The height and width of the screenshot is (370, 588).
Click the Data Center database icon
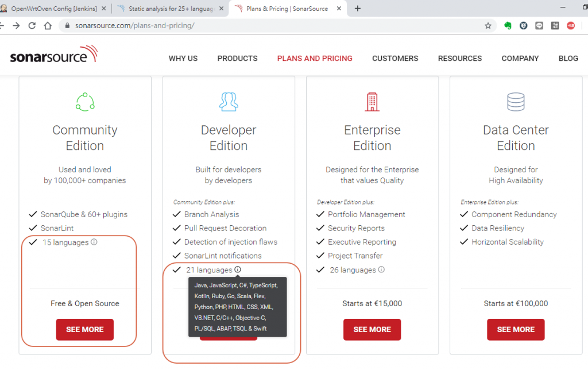(516, 102)
